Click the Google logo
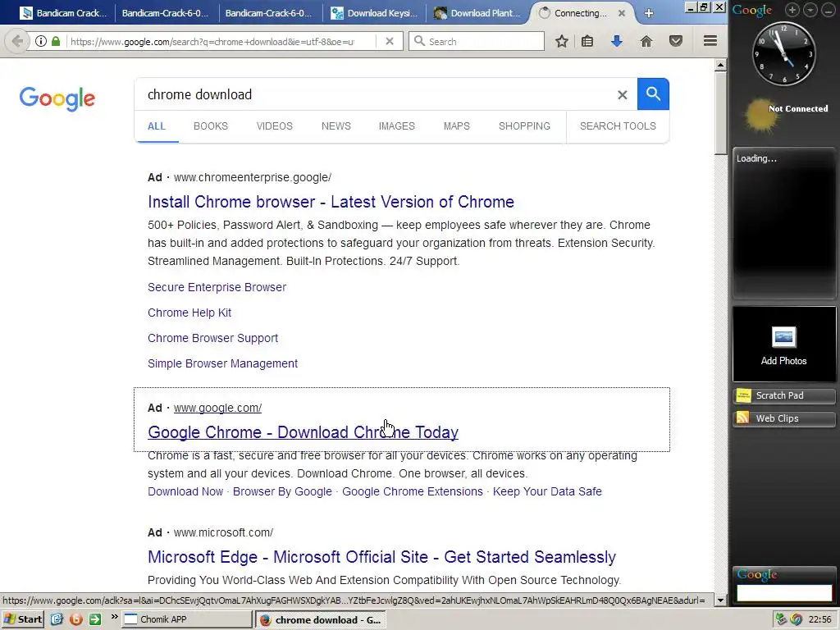The image size is (840, 630). coord(57,98)
